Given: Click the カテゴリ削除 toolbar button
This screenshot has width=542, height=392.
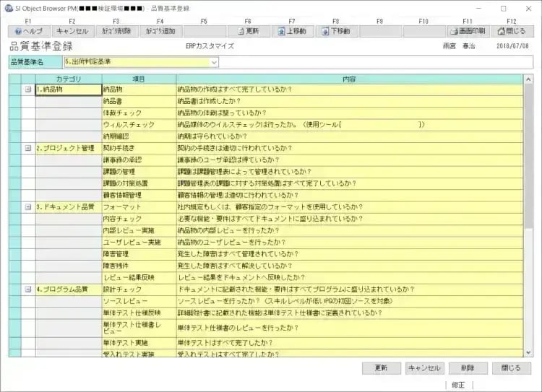Looking at the screenshot, I should pyautogui.click(x=116, y=32).
